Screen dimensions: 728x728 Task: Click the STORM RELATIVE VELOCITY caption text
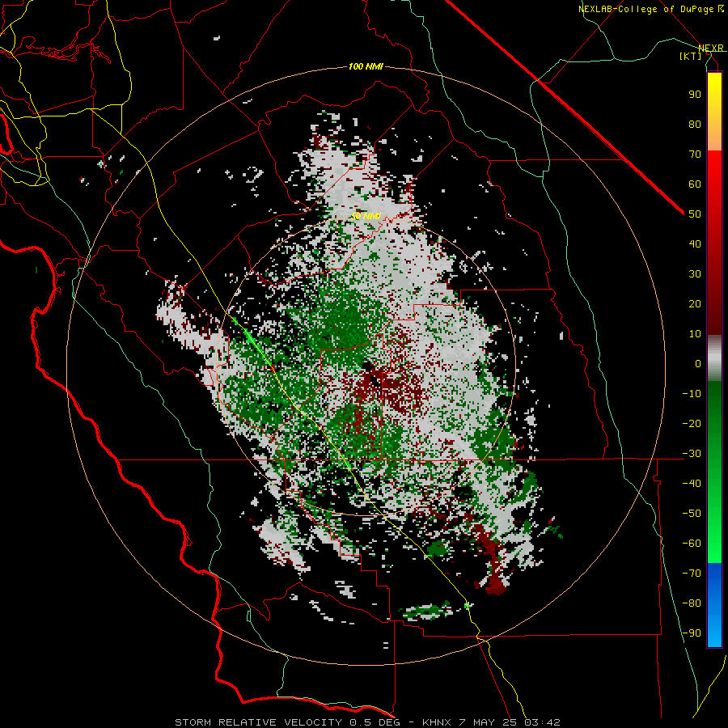(258, 722)
